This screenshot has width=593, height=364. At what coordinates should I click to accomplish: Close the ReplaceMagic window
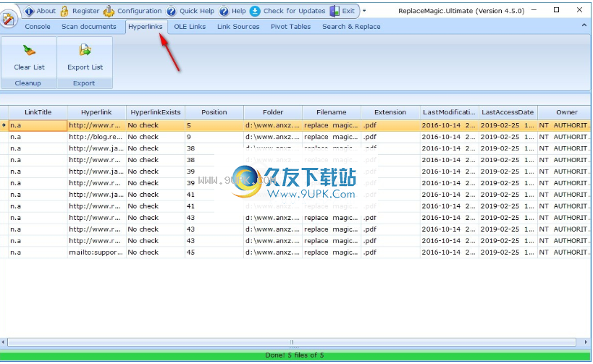[579, 10]
